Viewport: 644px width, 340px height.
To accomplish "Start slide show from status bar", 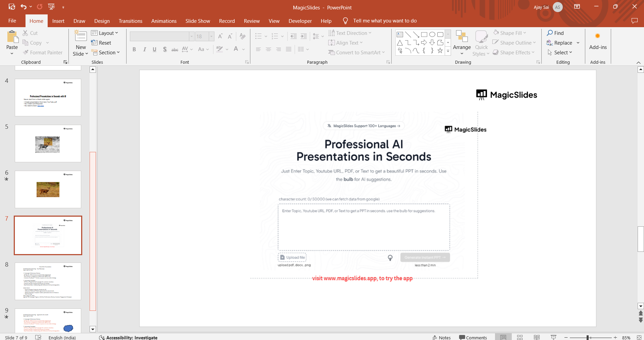I will (x=553, y=337).
